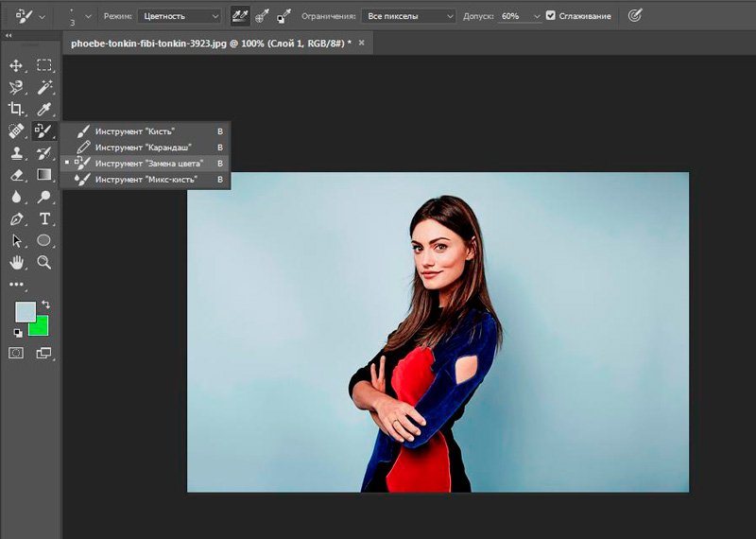756x539 pixels.
Task: Select the Clone Stamp tool
Action: point(16,153)
